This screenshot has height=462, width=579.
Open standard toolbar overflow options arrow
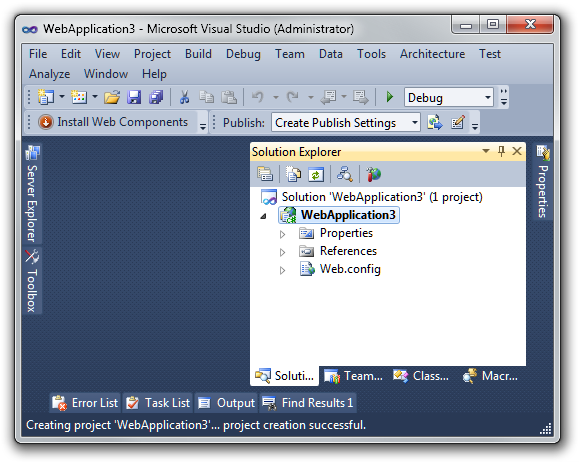coord(504,97)
